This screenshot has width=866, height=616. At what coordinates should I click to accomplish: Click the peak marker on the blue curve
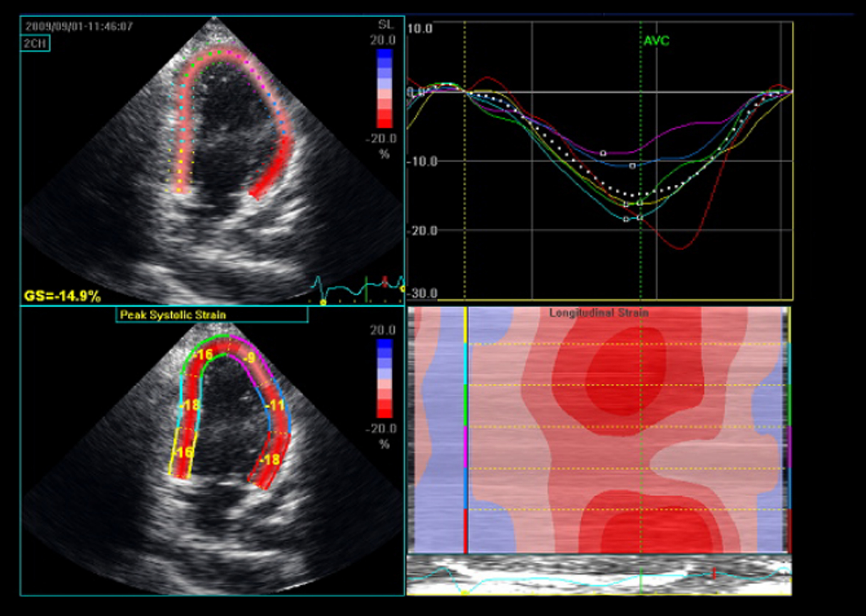coord(632,166)
